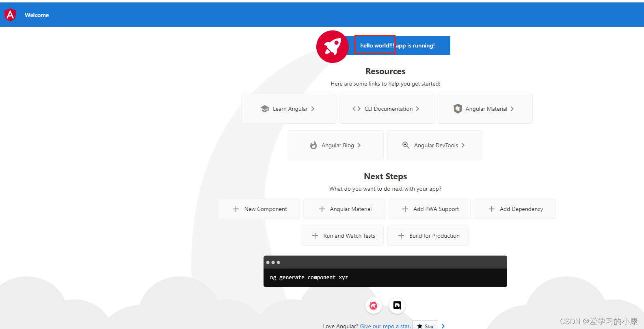Click 'Here are some links' description text
This screenshot has height=329, width=644.
385,84
